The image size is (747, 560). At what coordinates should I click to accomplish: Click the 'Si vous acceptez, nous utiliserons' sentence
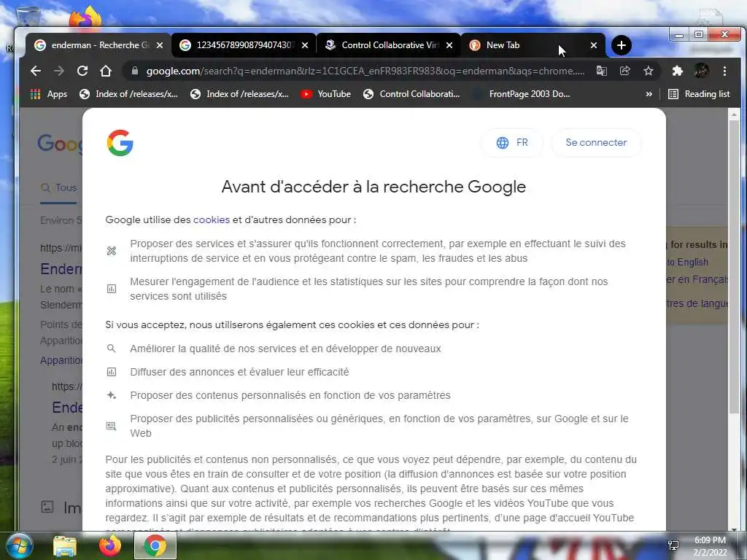pyautogui.click(x=292, y=324)
